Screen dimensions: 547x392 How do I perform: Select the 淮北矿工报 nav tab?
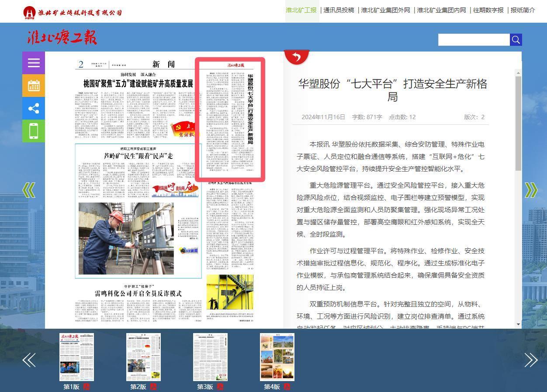click(x=301, y=10)
